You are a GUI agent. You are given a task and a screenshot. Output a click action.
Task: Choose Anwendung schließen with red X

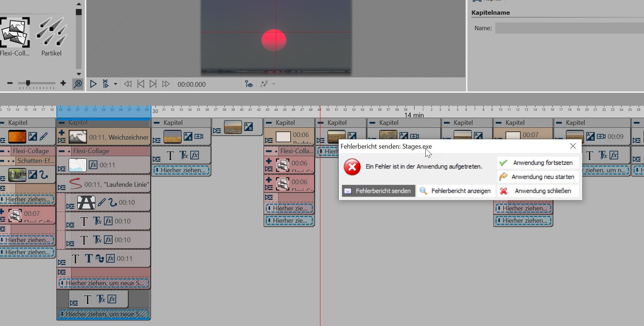click(538, 191)
